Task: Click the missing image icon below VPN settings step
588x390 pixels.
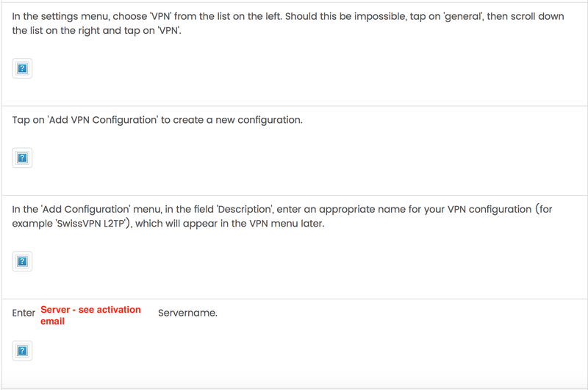Action: pos(22,68)
